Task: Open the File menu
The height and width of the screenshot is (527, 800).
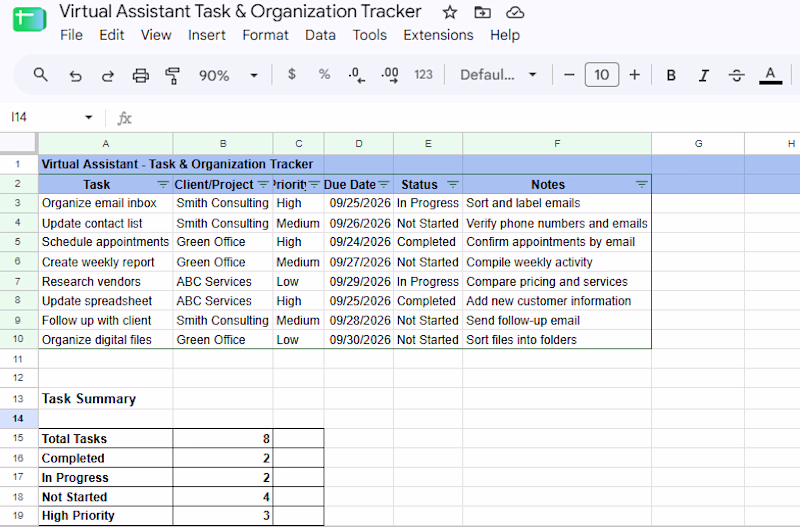Action: click(71, 35)
